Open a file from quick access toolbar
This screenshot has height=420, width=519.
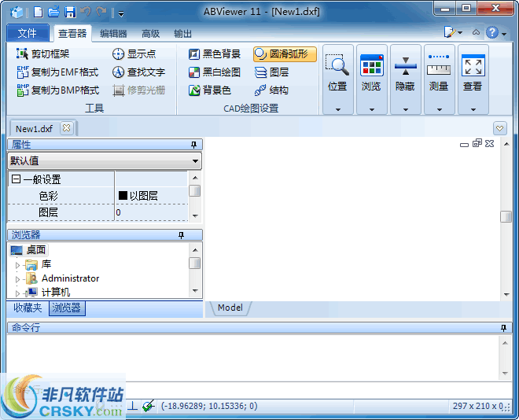tap(53, 13)
